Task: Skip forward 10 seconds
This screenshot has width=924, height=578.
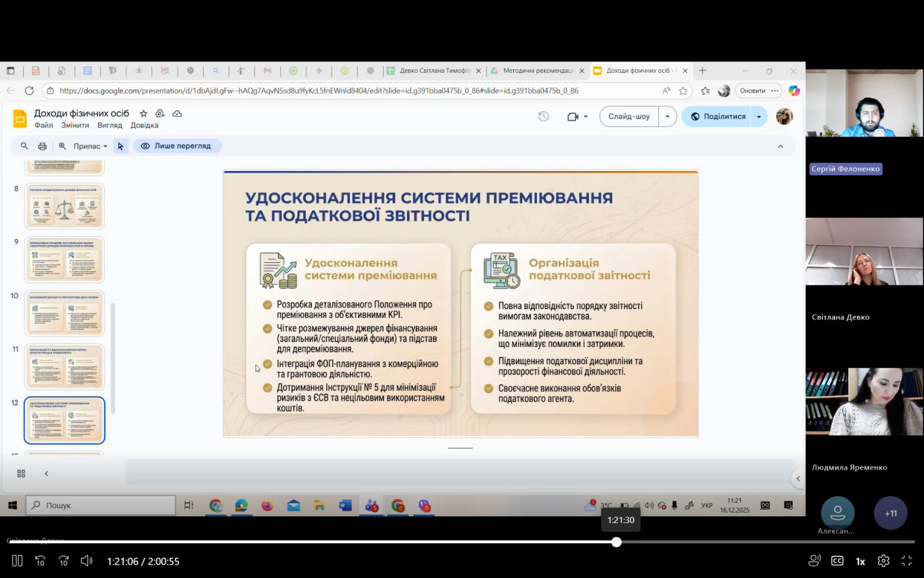Action: [x=64, y=561]
